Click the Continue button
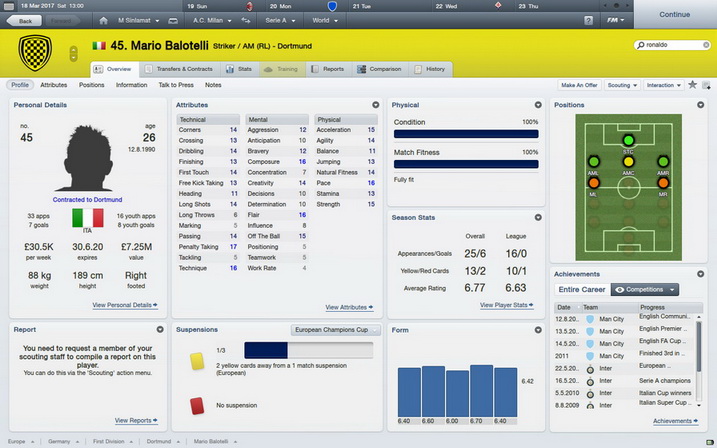This screenshot has height=448, width=717. coord(674,14)
